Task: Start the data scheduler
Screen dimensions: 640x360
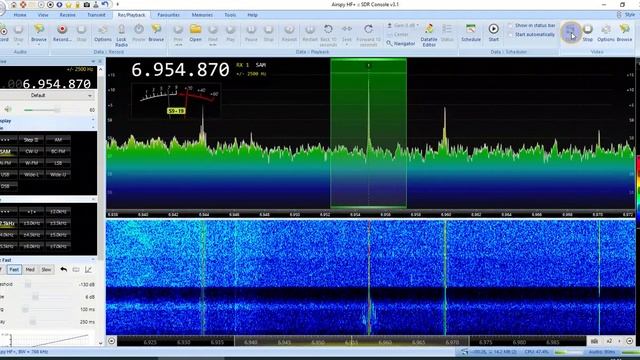Action: click(493, 33)
